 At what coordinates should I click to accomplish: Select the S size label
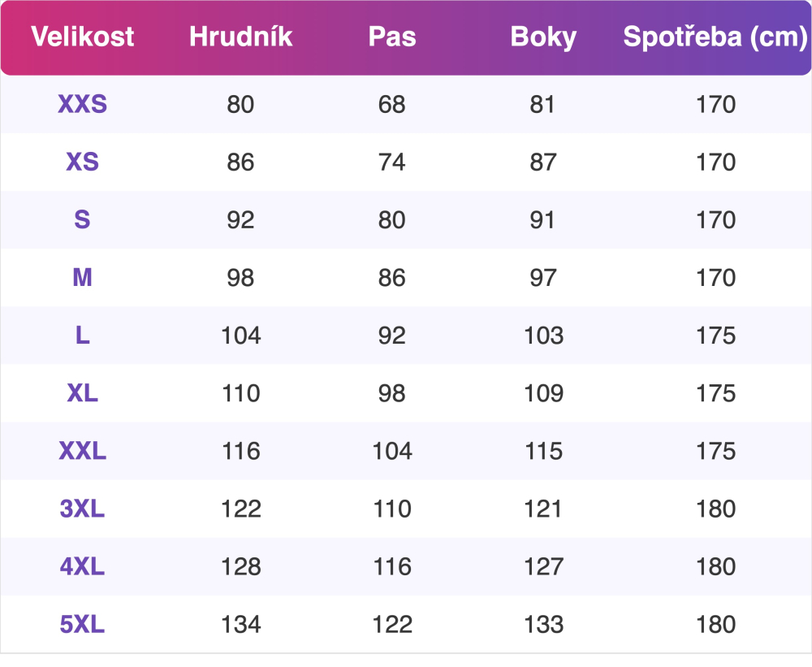82,219
